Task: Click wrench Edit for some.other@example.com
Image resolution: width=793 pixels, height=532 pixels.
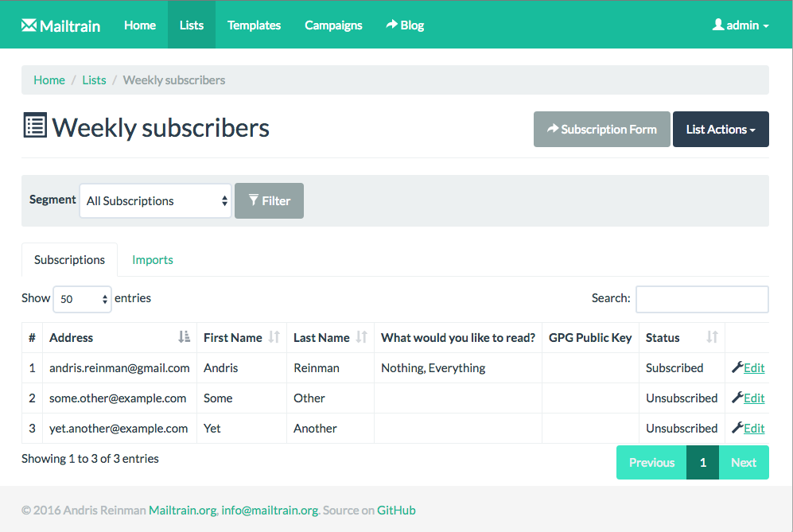Action: pos(748,398)
